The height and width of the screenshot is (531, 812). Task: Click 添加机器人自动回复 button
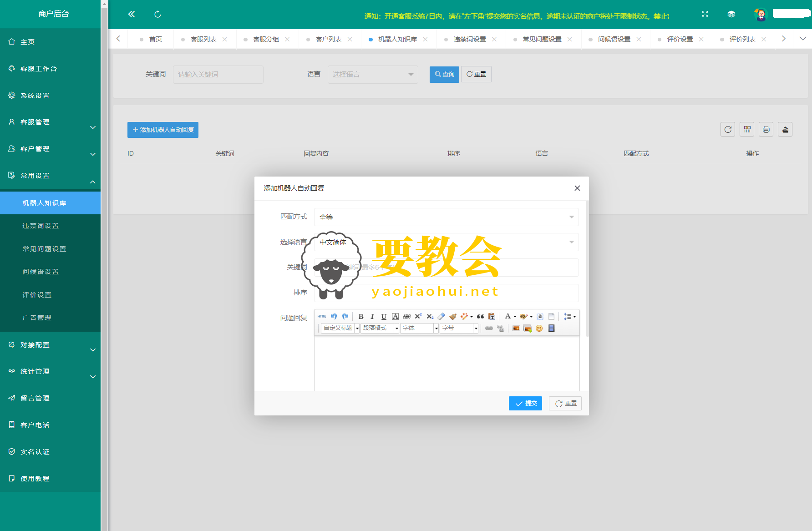coord(163,130)
